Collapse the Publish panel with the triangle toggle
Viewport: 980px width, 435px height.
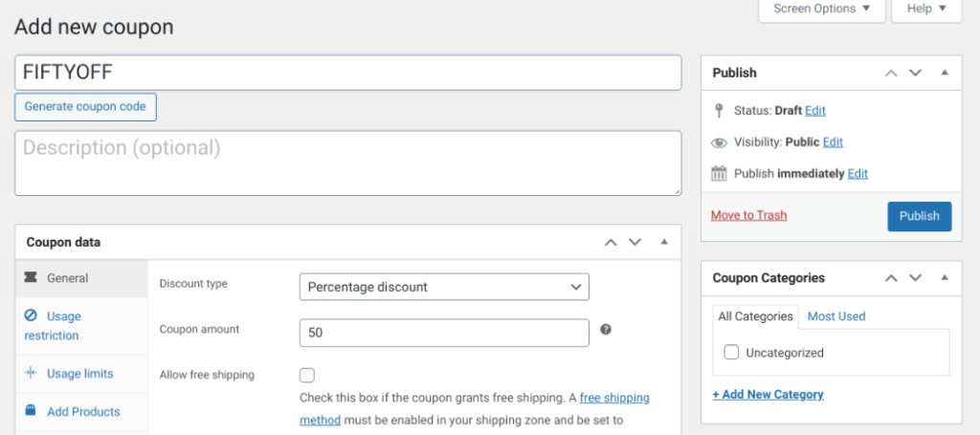(x=945, y=73)
